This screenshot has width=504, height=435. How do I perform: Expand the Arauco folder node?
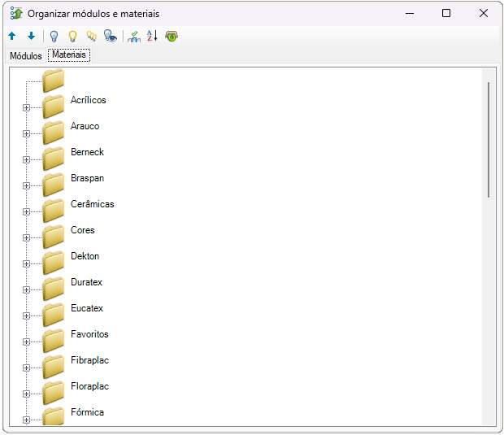[26, 133]
